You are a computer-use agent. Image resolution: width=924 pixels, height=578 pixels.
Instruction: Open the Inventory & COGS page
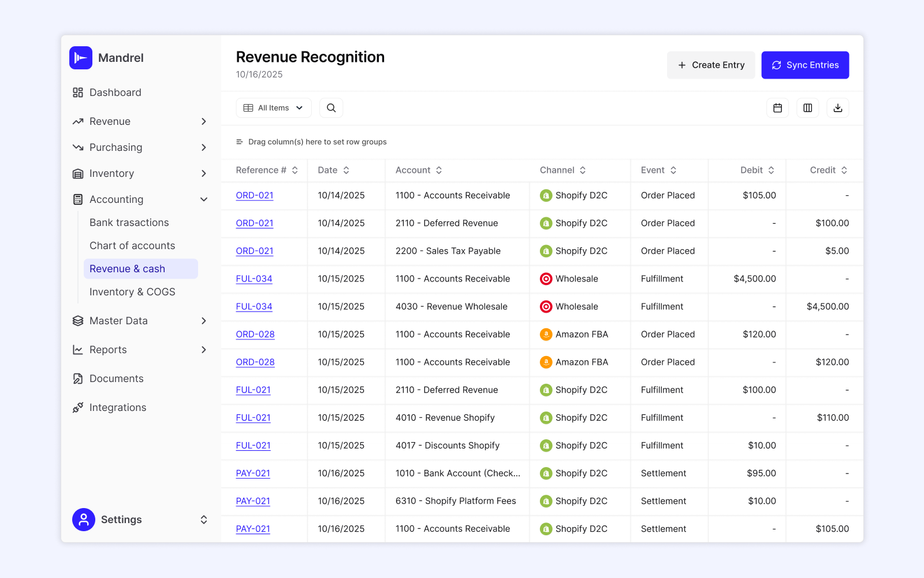pyautogui.click(x=132, y=291)
